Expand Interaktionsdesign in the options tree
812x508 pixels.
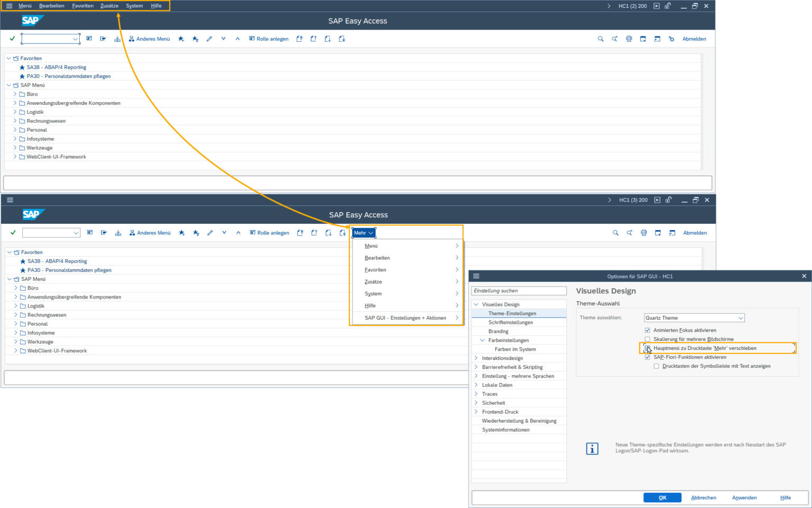coord(476,358)
